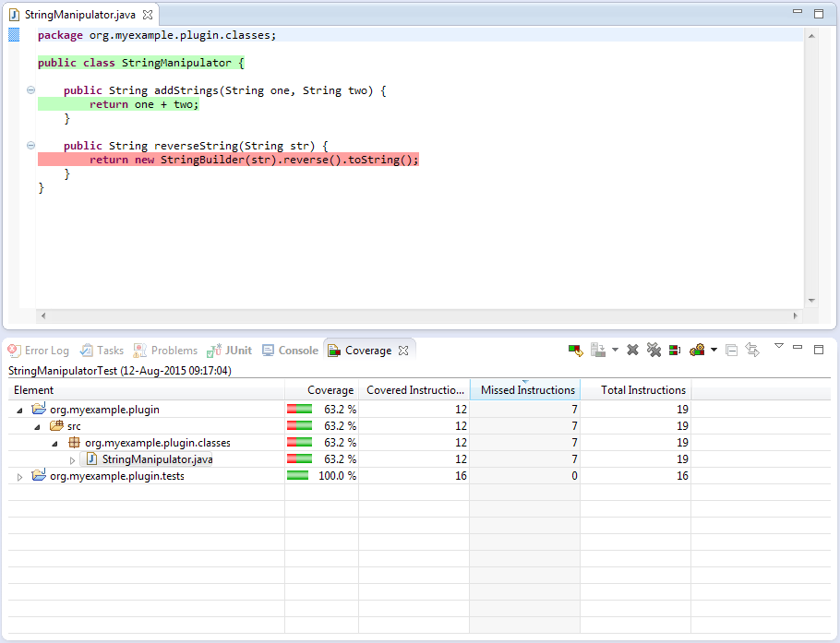Click the 'public class StringManipulator' line

[141, 63]
